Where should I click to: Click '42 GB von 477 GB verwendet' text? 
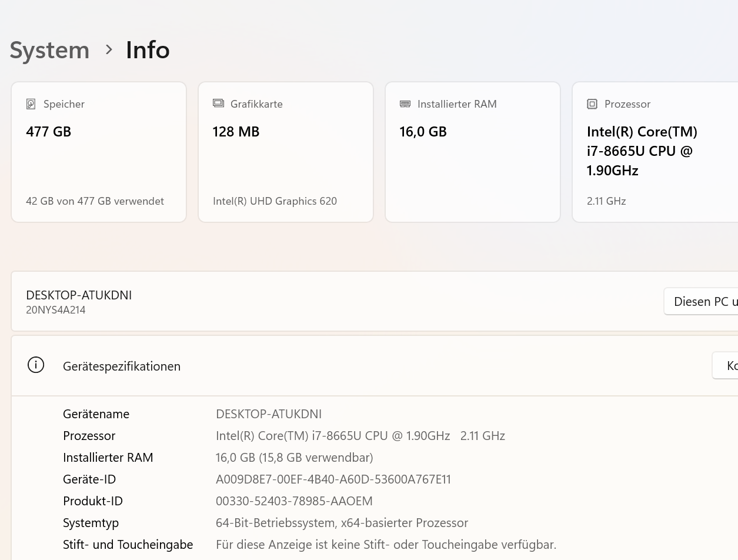click(95, 201)
